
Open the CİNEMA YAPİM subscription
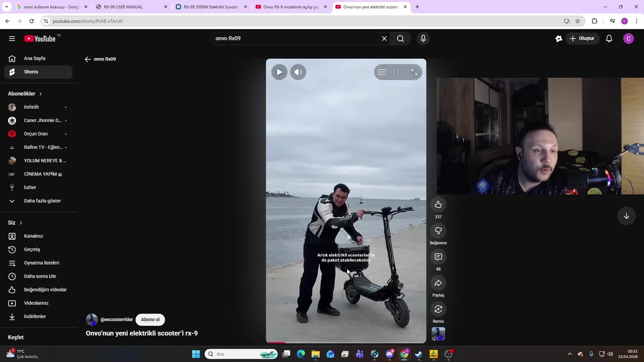(x=38, y=174)
